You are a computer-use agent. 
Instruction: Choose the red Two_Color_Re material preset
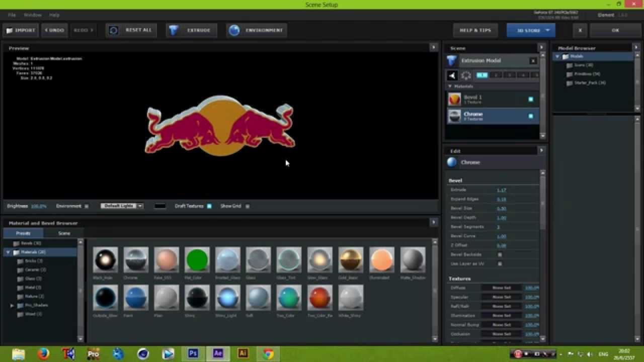point(320,298)
